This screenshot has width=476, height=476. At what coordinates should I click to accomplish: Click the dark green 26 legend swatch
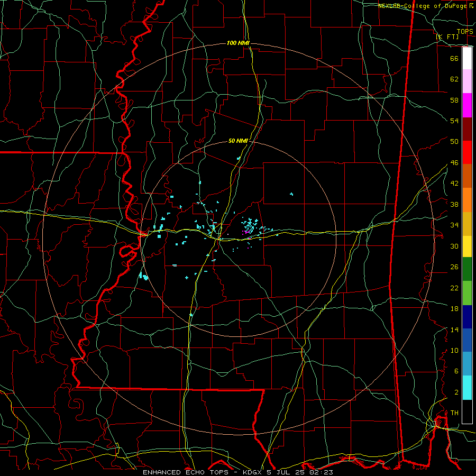pyautogui.click(x=467, y=269)
